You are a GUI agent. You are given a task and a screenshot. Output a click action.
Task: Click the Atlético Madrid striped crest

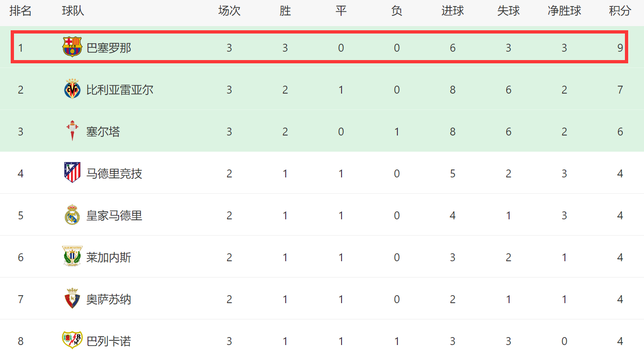pos(72,173)
